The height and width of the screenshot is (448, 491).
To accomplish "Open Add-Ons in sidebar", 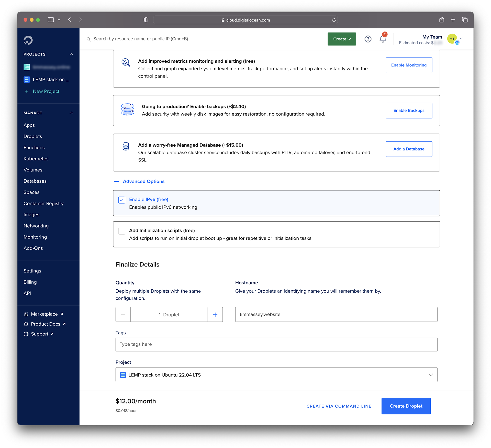I will click(x=33, y=248).
